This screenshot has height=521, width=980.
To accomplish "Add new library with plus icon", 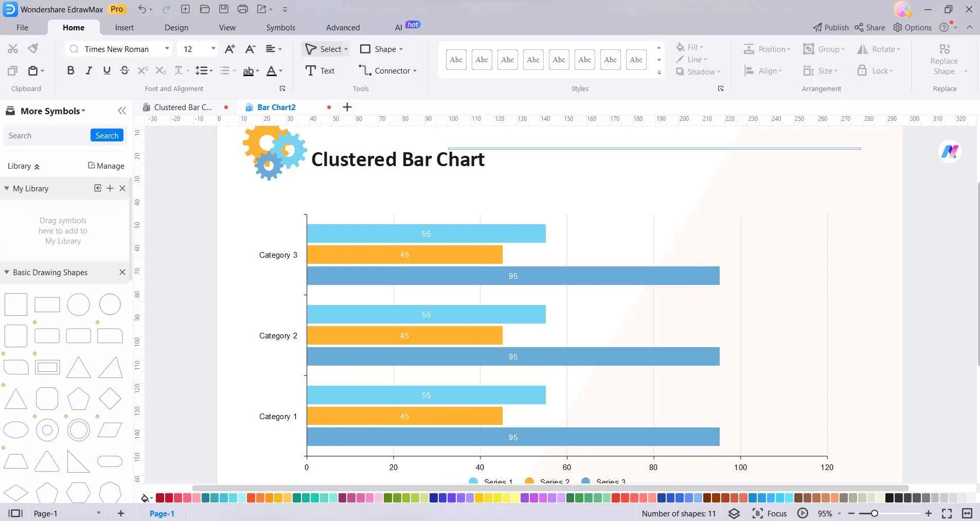I will (110, 188).
